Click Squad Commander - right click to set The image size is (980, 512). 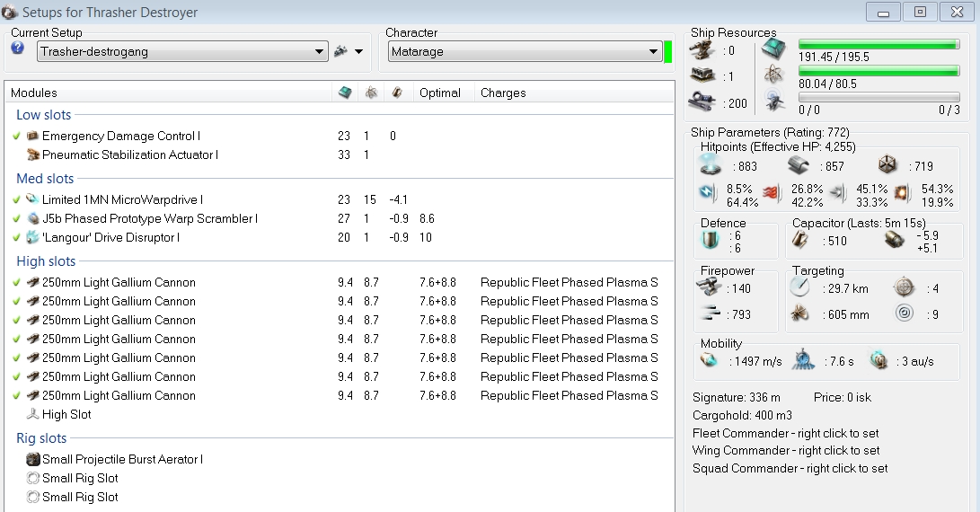(790, 468)
